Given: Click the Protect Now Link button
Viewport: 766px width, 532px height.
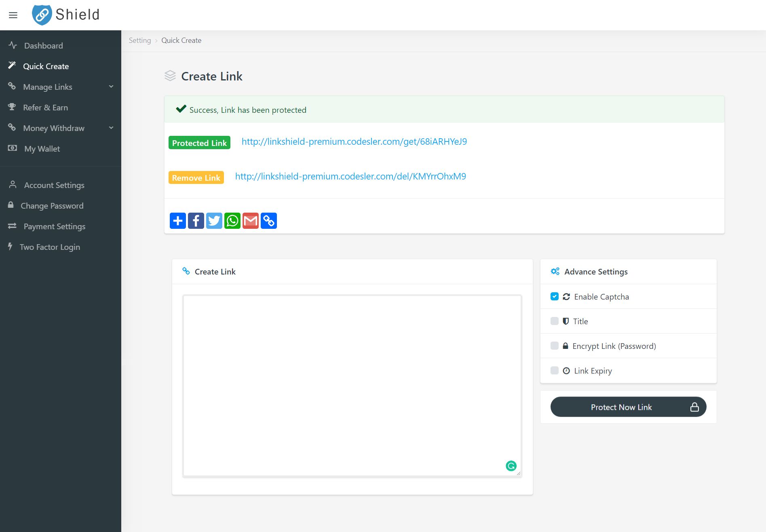Looking at the screenshot, I should tap(628, 407).
